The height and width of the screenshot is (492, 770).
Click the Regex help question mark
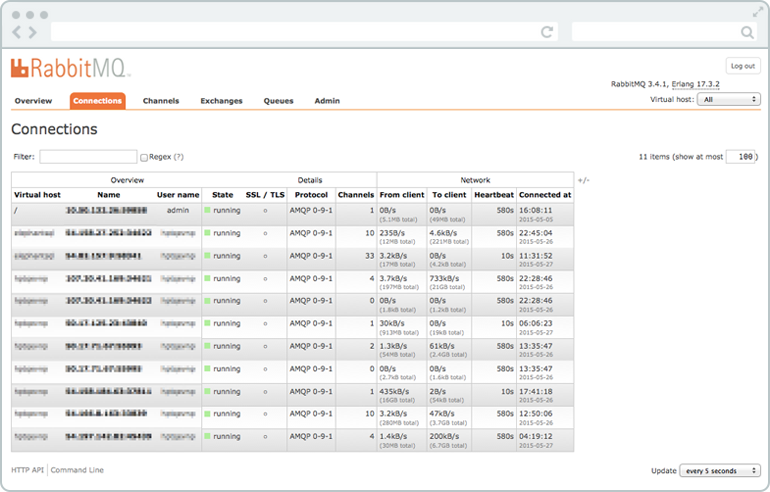[179, 157]
